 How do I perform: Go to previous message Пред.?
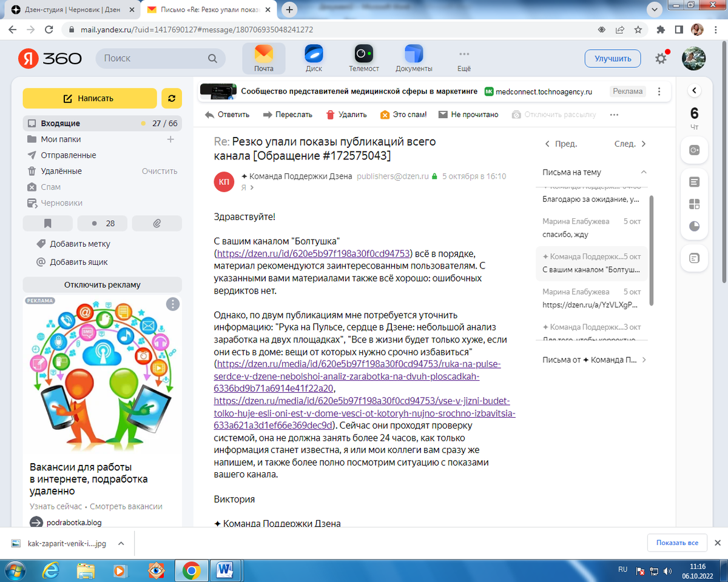point(561,144)
